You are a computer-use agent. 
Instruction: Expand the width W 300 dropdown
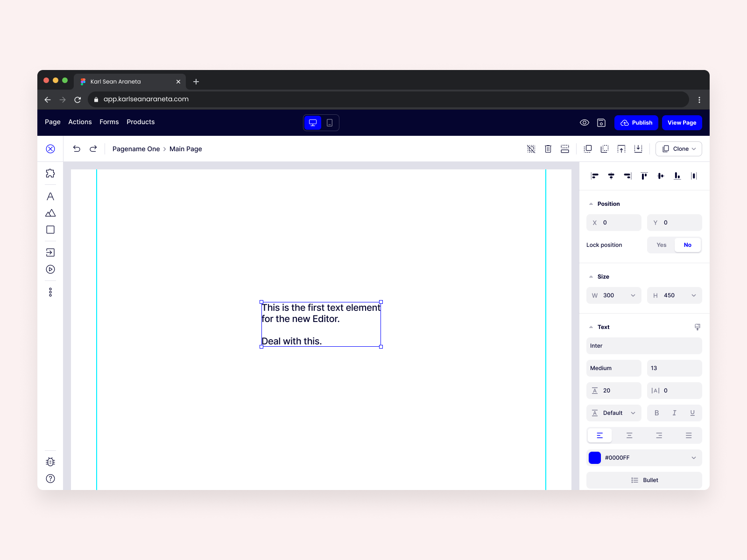[x=614, y=295]
